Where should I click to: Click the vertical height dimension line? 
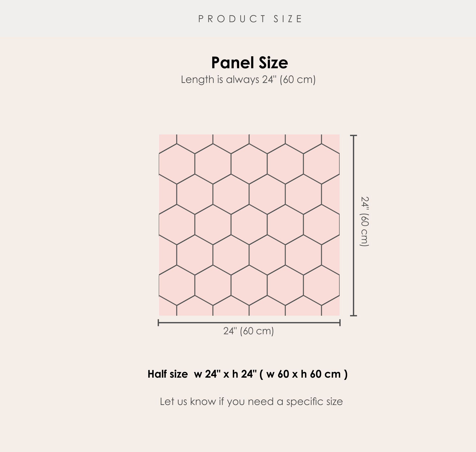[x=353, y=225]
